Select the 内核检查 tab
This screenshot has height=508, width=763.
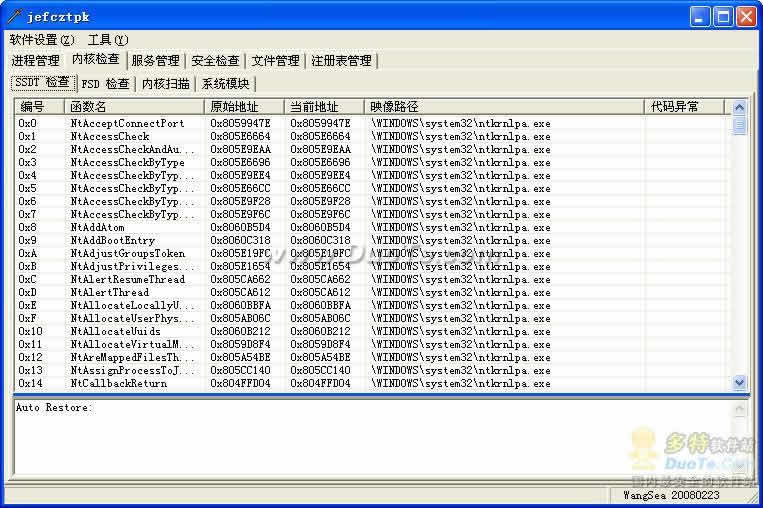pyautogui.click(x=95, y=59)
